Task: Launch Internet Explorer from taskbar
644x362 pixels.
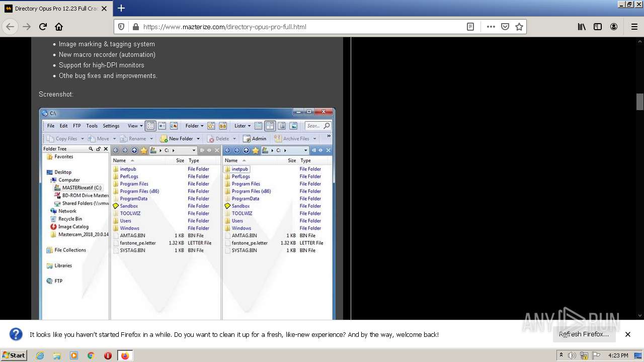Action: click(x=40, y=355)
